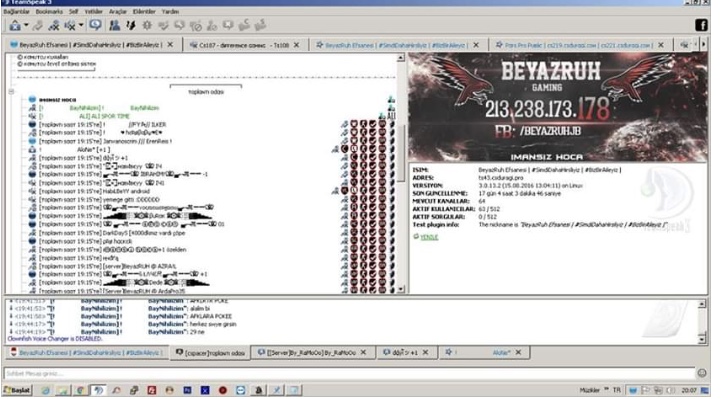Select the 'AloNe* [+1]' user row
The image size is (723, 399).
coord(93,149)
